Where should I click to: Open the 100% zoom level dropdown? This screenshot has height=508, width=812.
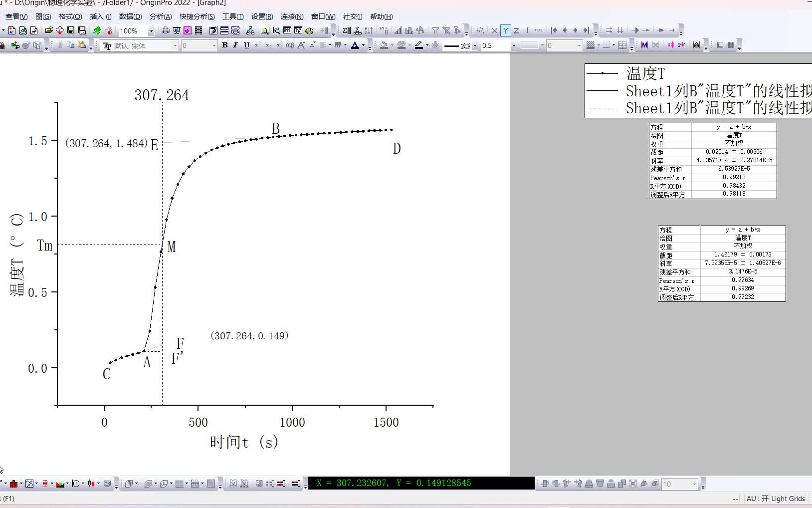tap(151, 31)
